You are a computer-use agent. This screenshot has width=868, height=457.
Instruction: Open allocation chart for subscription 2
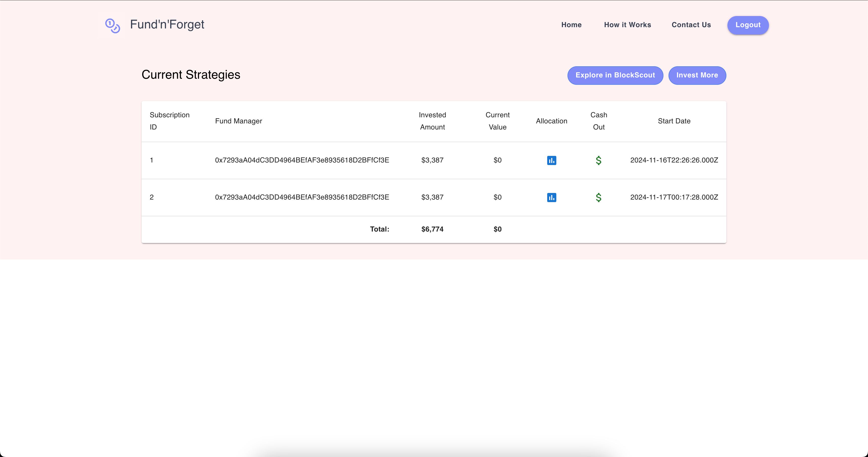tap(552, 198)
